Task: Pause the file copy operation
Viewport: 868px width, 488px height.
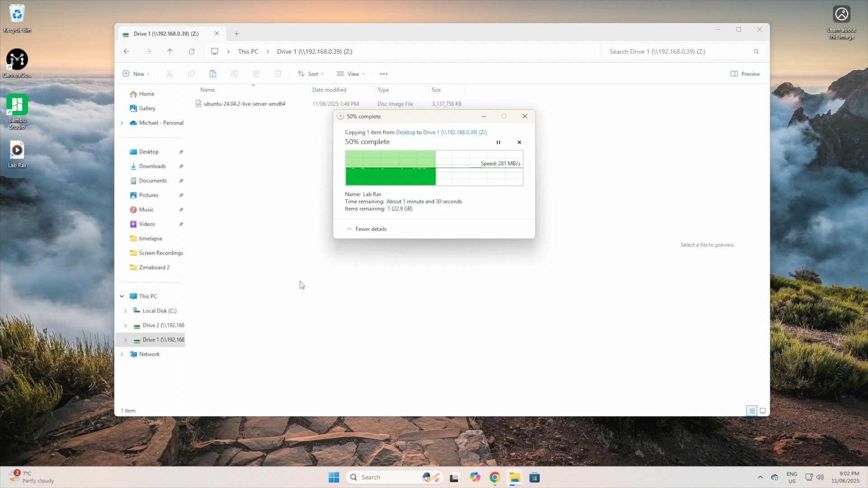Action: pyautogui.click(x=498, y=142)
